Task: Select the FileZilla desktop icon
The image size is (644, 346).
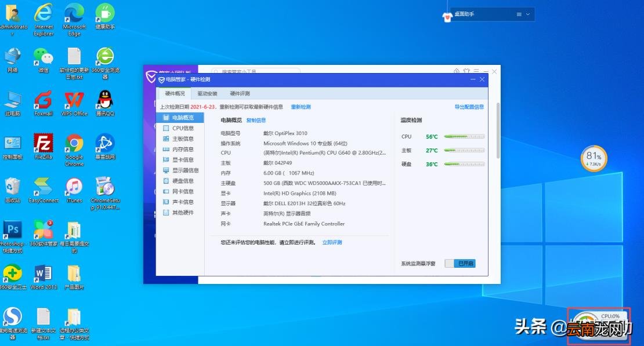Action: [x=44, y=147]
